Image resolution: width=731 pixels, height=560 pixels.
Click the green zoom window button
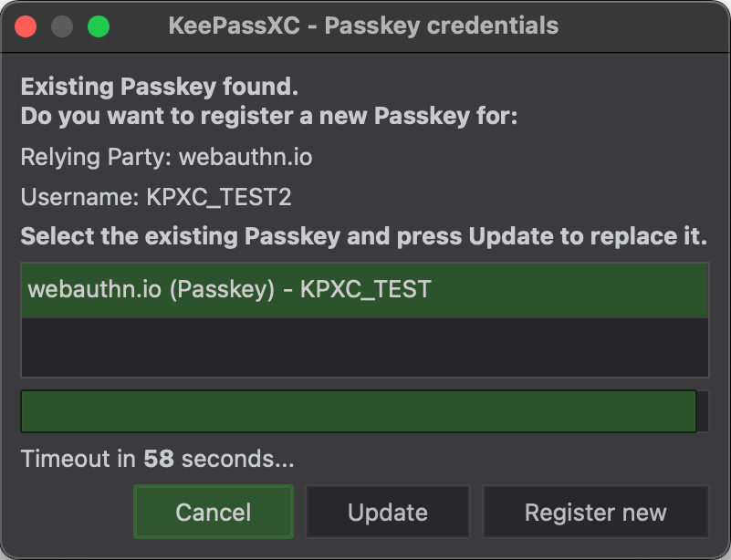[x=99, y=26]
